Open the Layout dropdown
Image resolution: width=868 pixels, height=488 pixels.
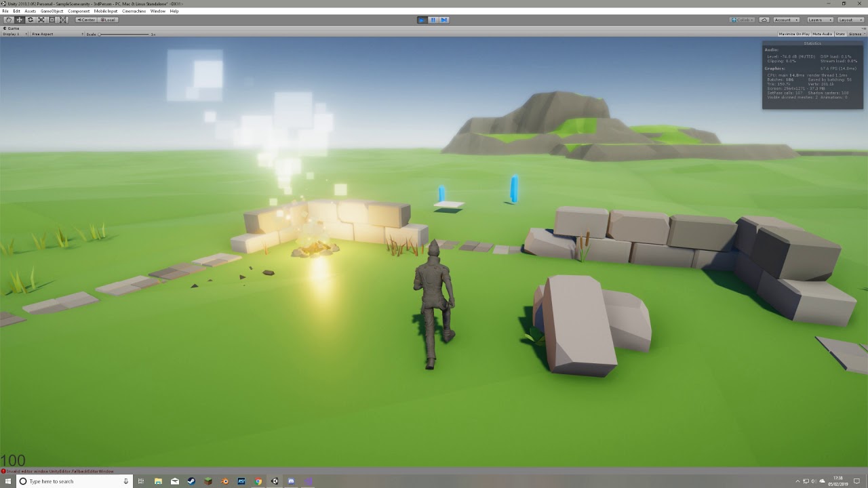pyautogui.click(x=850, y=20)
